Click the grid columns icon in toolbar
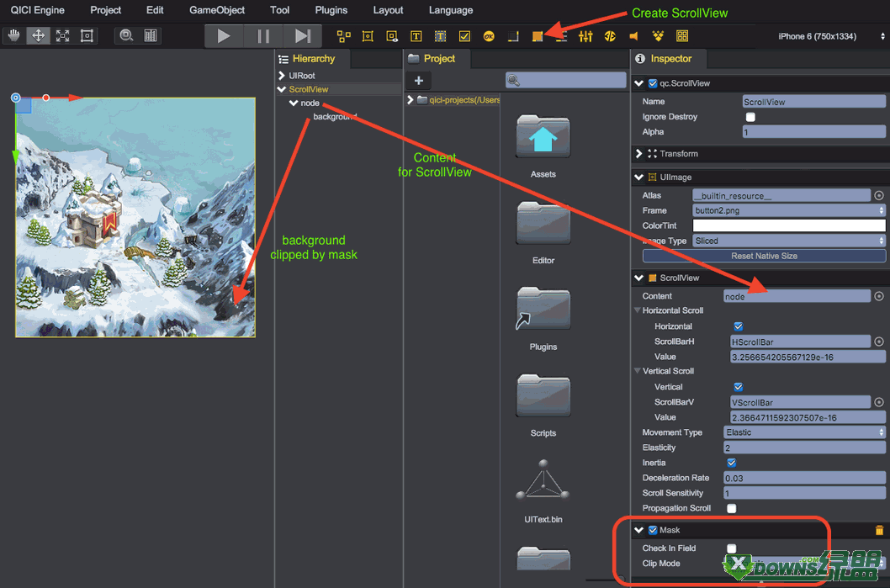Screen dimensions: 890x588 tap(151, 36)
